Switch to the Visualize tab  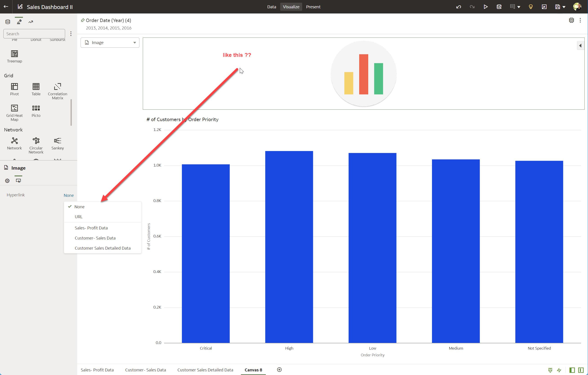pos(291,7)
